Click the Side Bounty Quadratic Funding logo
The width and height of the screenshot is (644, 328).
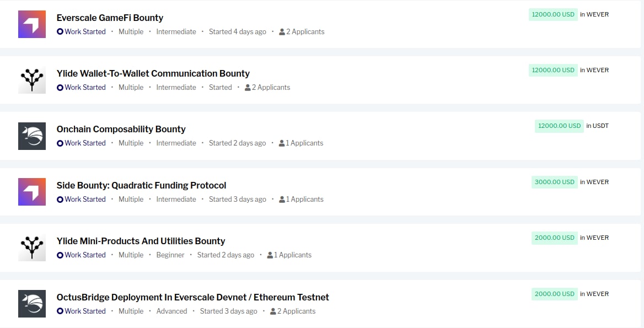click(32, 192)
